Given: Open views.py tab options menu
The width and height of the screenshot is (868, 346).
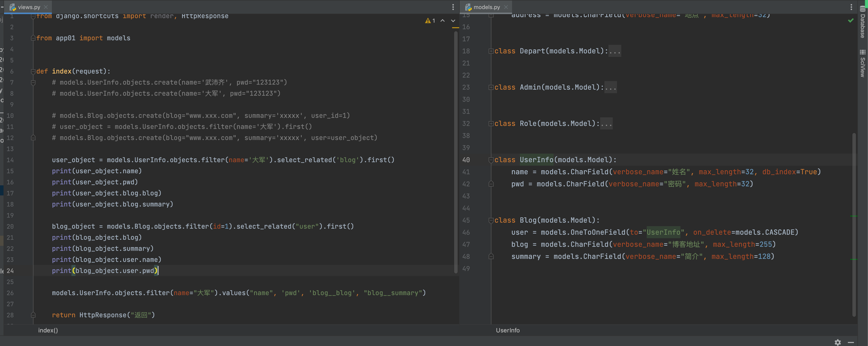Looking at the screenshot, I should pos(453,7).
